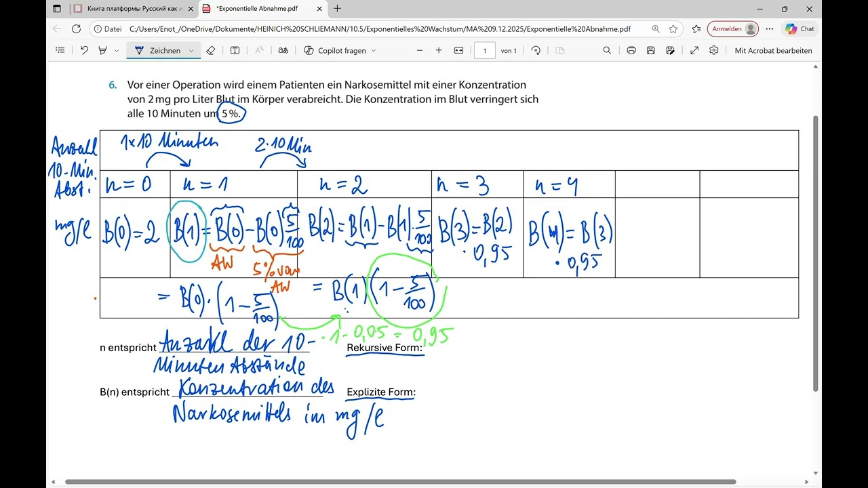The width and height of the screenshot is (868, 488).
Task: Enter fullscreen view
Action: (694, 50)
